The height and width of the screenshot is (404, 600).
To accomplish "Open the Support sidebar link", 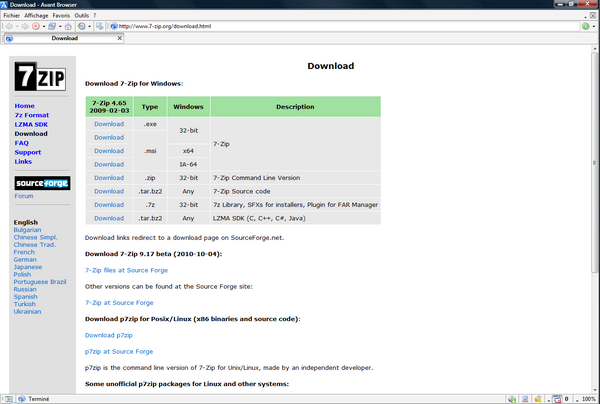I will click(28, 152).
